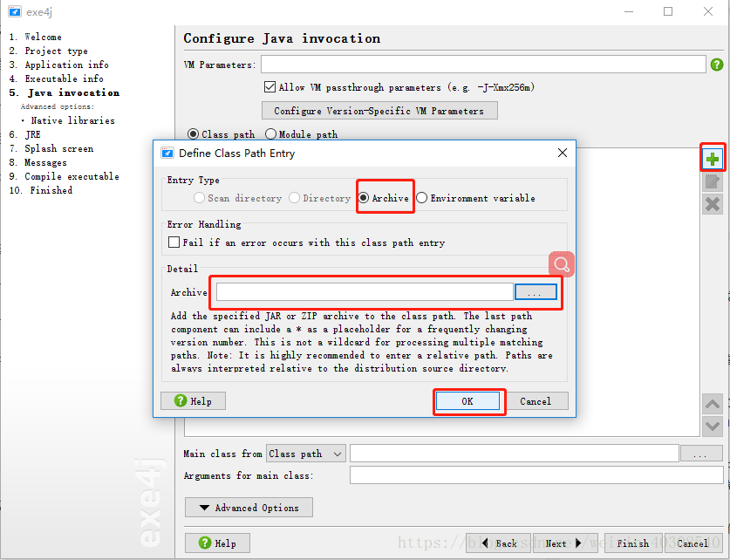
Task: Go to step 6 JRE
Action: [24, 134]
